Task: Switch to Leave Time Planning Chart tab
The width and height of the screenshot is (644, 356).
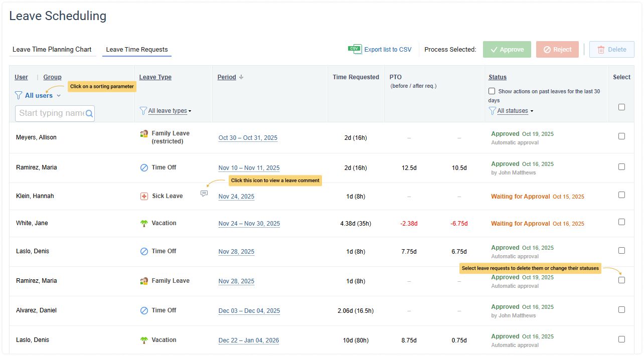Action: point(52,50)
